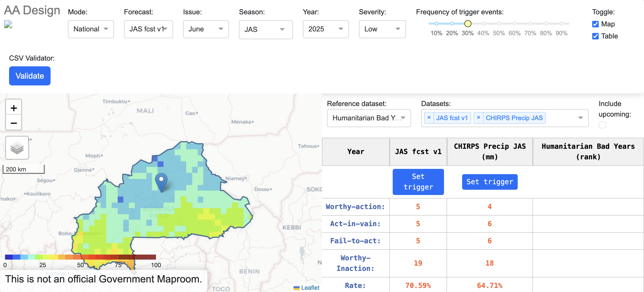This screenshot has width=644, height=292.
Task: Remove the JAS fcst v1 dataset chip
Action: [429, 118]
